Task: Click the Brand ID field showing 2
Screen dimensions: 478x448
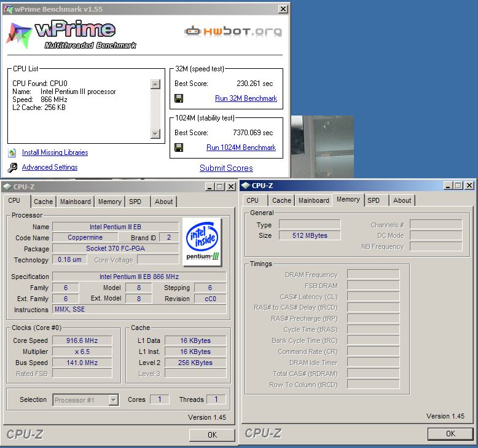Action: click(x=169, y=237)
